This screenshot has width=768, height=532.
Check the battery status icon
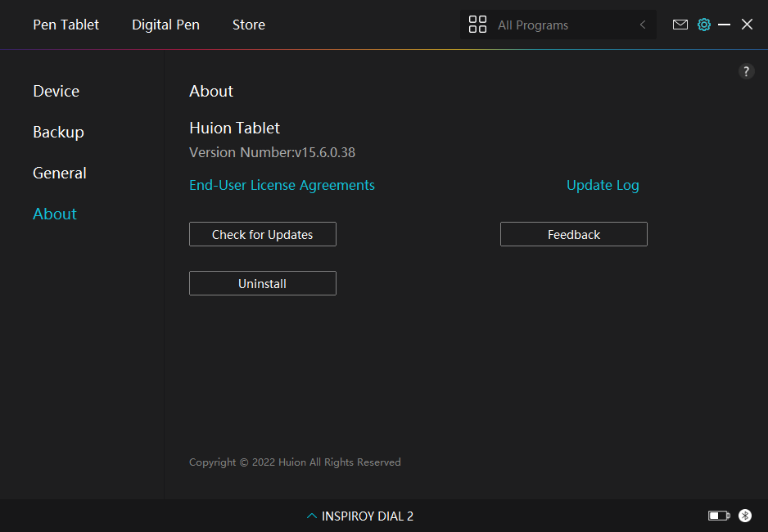[x=719, y=516]
